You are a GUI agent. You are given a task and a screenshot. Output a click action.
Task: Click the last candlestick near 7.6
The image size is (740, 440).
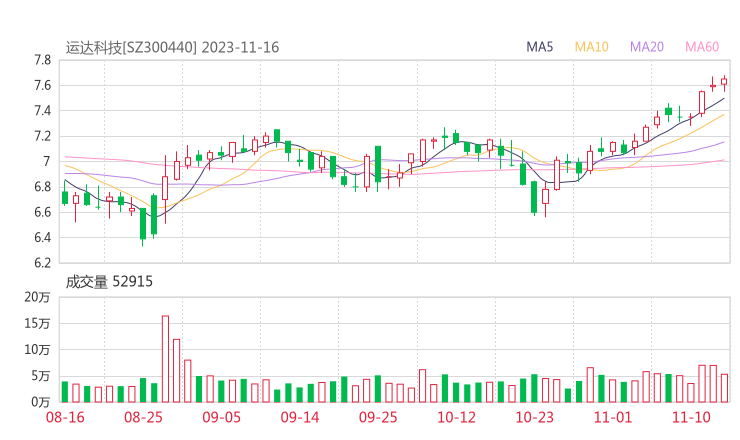(724, 82)
